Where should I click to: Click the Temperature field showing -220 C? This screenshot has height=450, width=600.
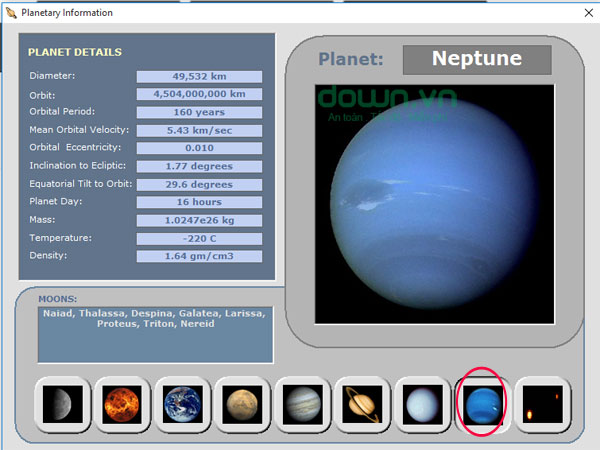coord(199,238)
